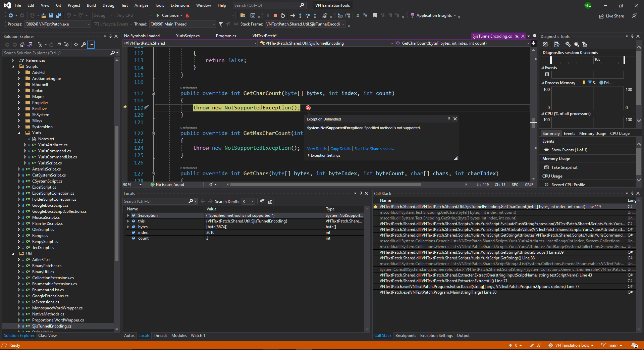Switch to the YurisScript.cs tab
The height and width of the screenshot is (350, 644).
tap(187, 36)
